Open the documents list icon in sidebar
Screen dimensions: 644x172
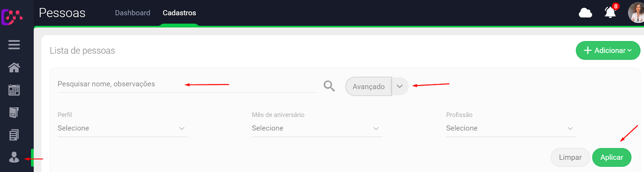[14, 135]
